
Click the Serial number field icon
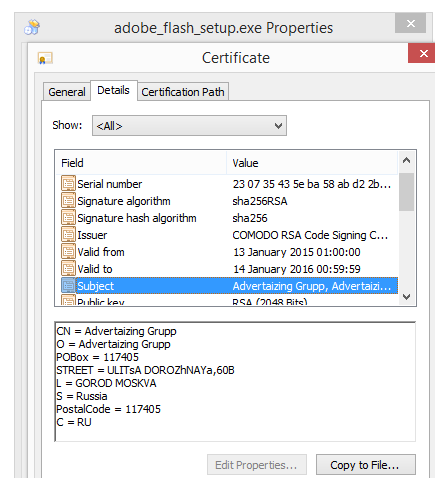[x=68, y=184]
